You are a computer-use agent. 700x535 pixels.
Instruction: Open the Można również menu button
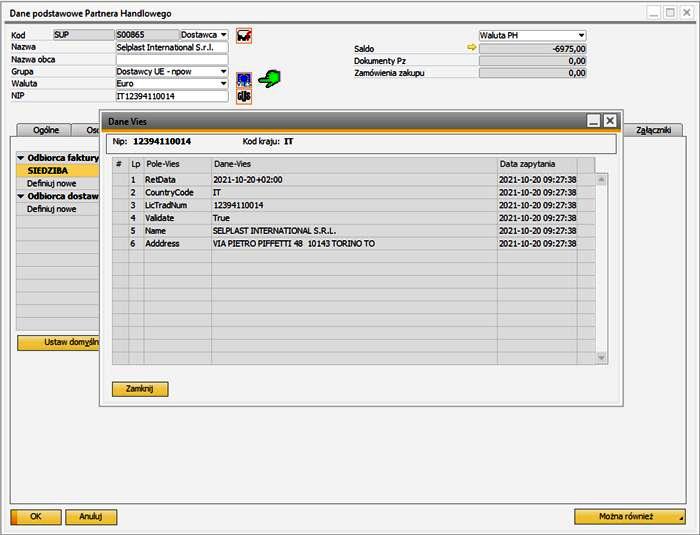coord(630,517)
